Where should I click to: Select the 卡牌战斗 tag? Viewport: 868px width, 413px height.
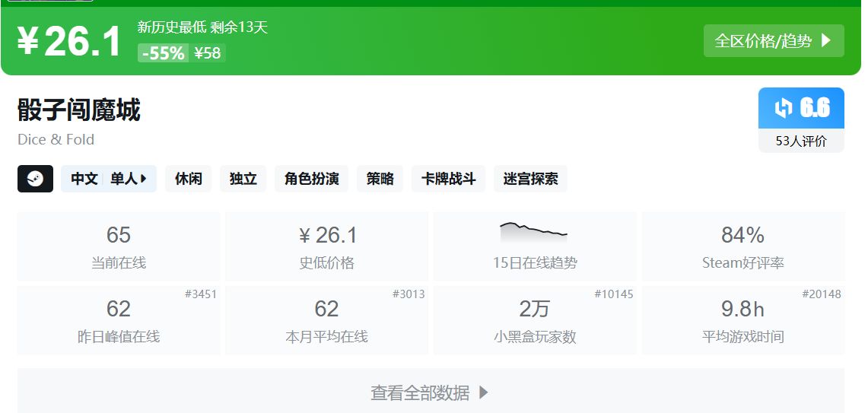(448, 179)
